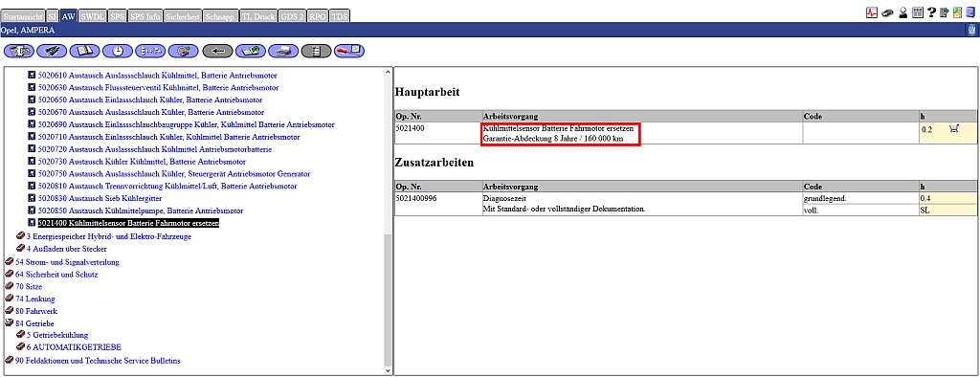Viewport: 980px width, 377px height.
Task: Click the screwdriver and document toolbar button
Action: tap(349, 52)
